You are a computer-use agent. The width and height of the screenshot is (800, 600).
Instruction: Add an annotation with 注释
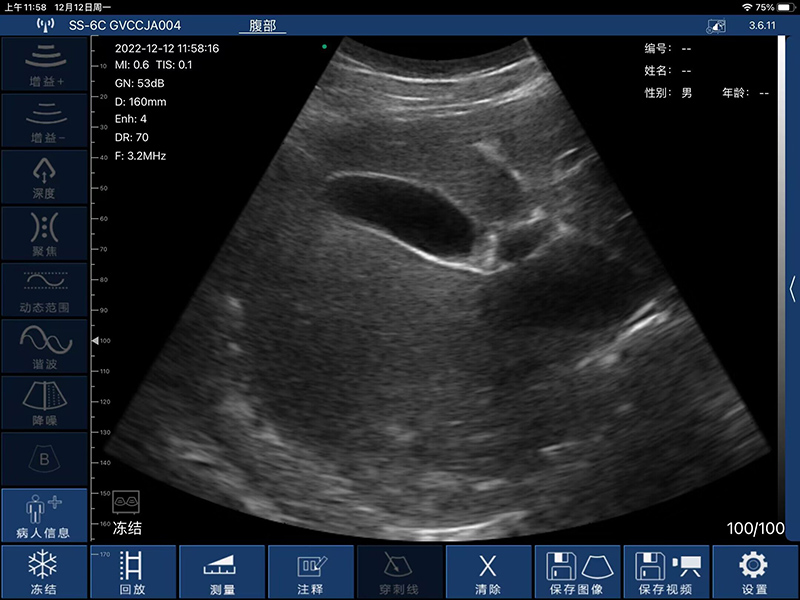310,573
